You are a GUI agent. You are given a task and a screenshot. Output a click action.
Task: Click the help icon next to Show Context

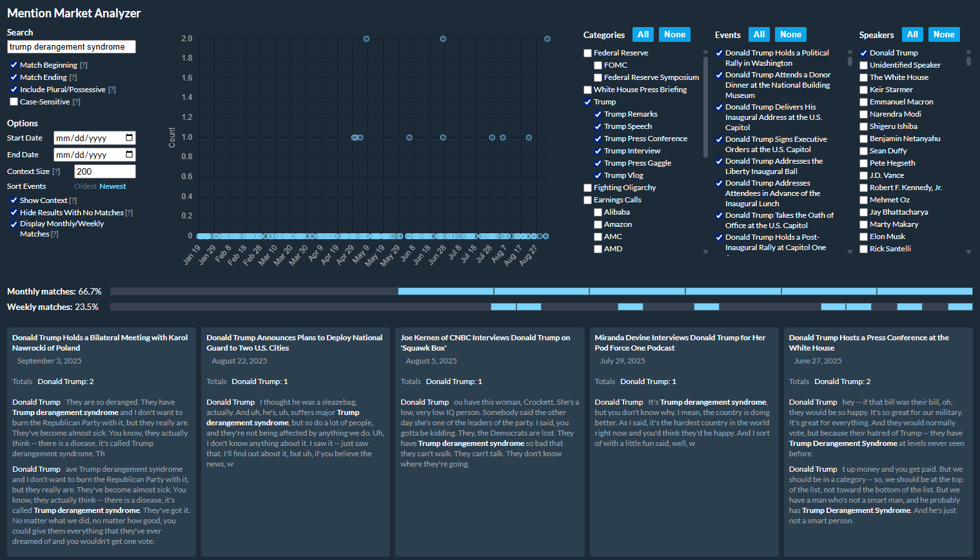click(73, 200)
